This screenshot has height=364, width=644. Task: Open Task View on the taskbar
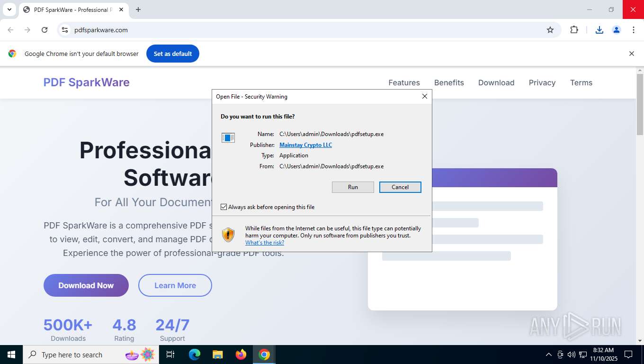coord(170,355)
